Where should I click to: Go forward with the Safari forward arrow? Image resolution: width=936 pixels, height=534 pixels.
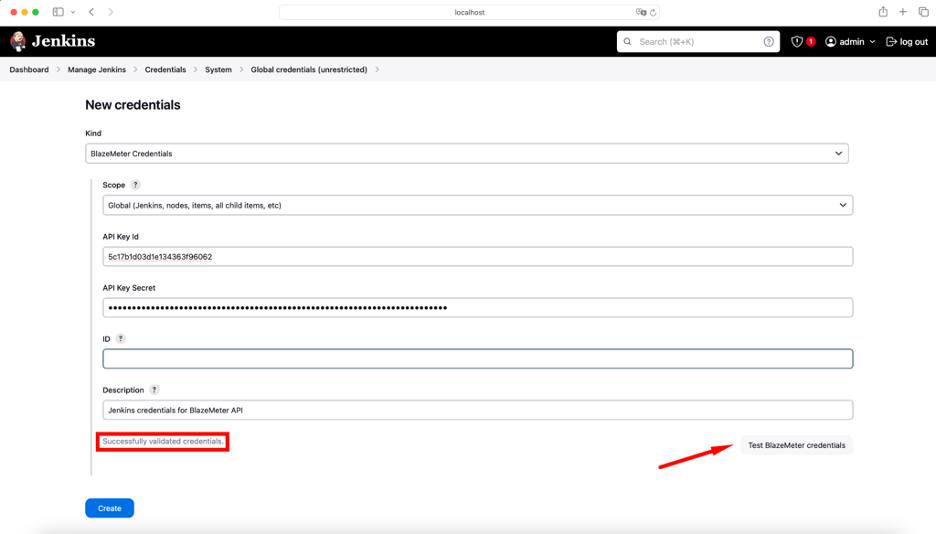tap(110, 12)
